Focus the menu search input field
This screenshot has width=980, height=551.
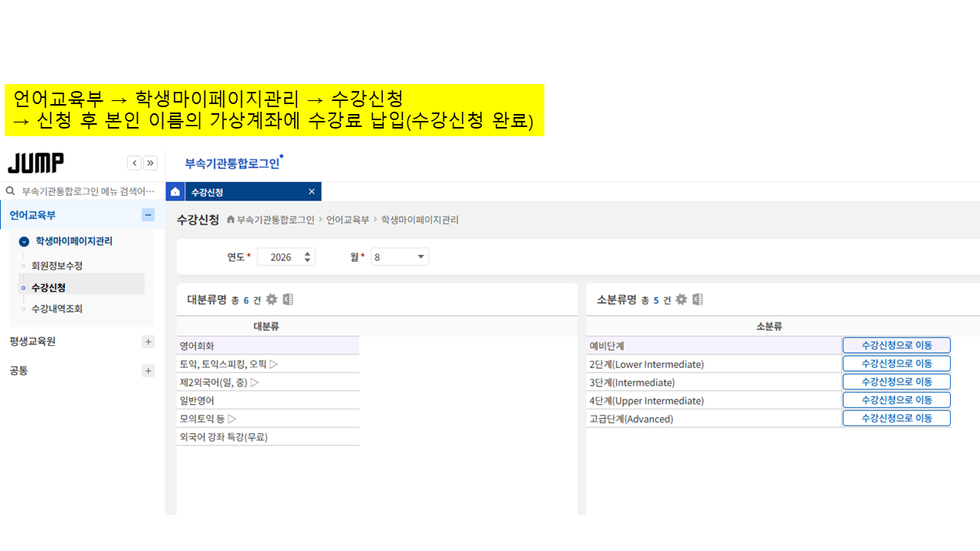point(88,191)
